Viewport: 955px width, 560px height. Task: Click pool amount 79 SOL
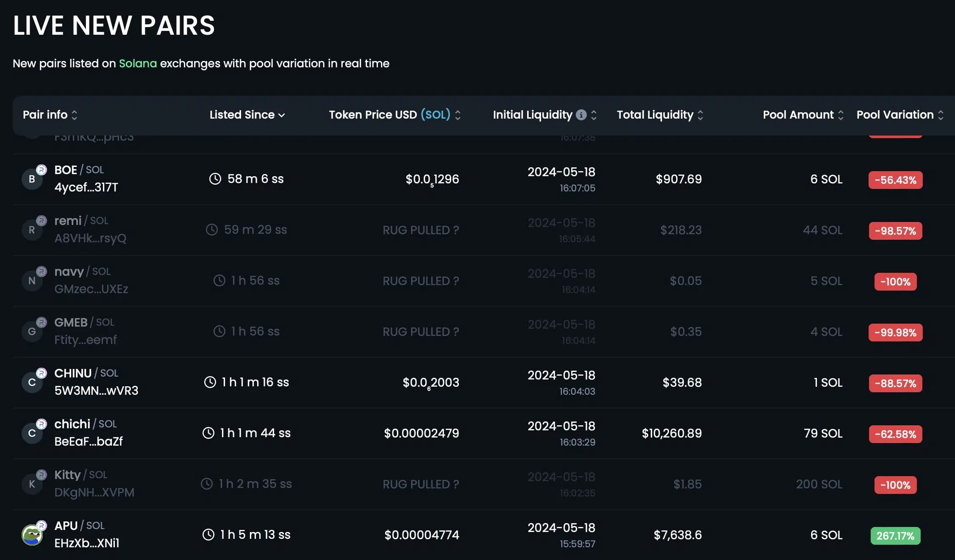pyautogui.click(x=823, y=433)
